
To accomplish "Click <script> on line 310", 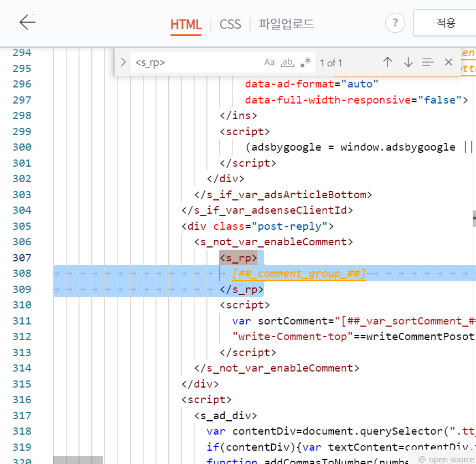I will click(245, 305).
